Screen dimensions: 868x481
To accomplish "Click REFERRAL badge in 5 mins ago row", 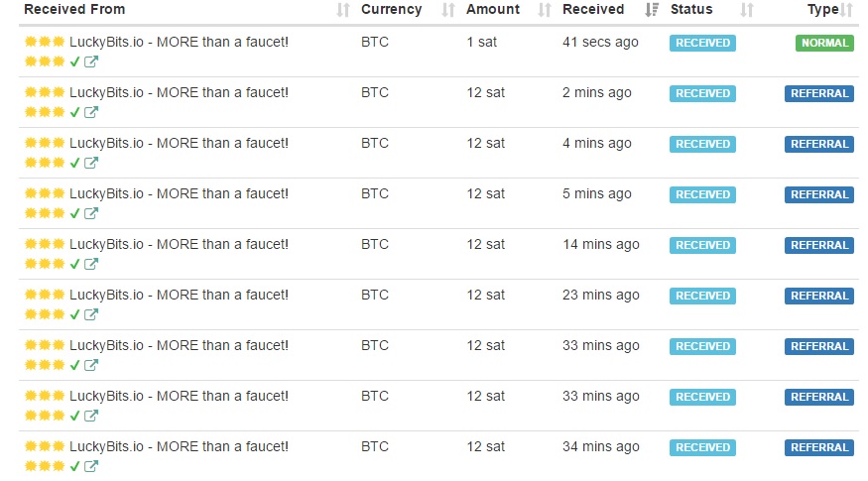I will tap(819, 195).
